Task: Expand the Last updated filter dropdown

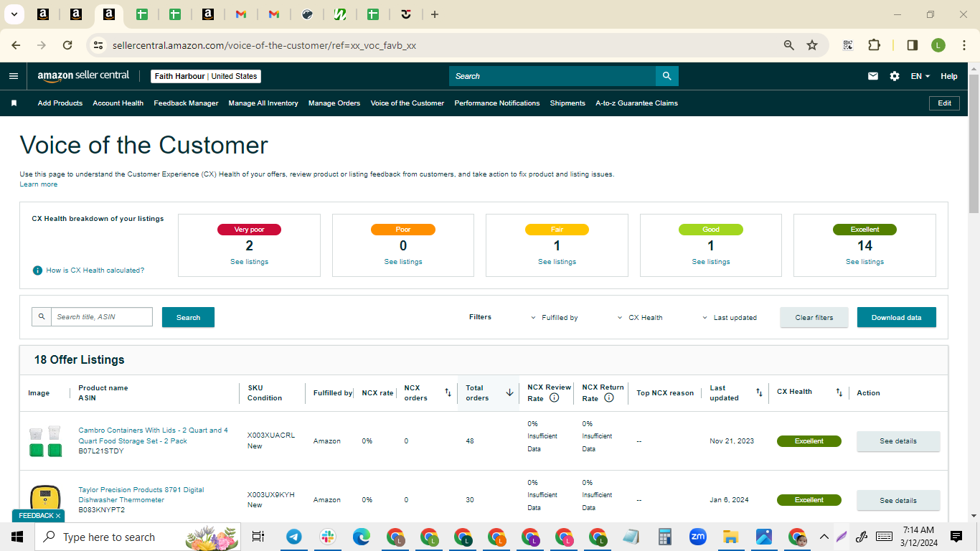Action: pyautogui.click(x=730, y=317)
